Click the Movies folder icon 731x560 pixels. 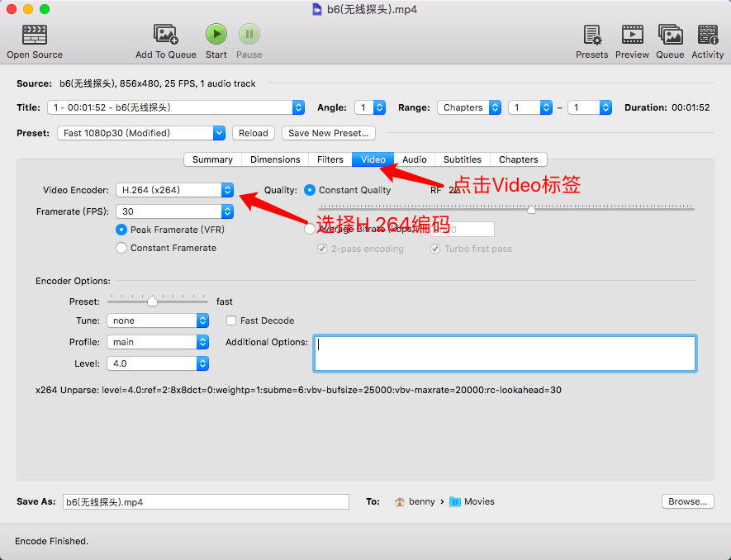(x=455, y=501)
